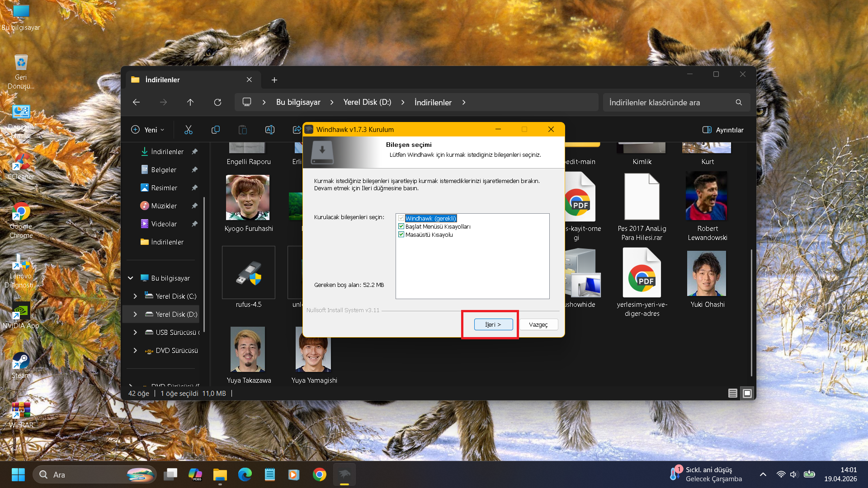Image resolution: width=868 pixels, height=488 pixels.
Task: Open Google Chrome desktop shortcut
Action: (21, 221)
